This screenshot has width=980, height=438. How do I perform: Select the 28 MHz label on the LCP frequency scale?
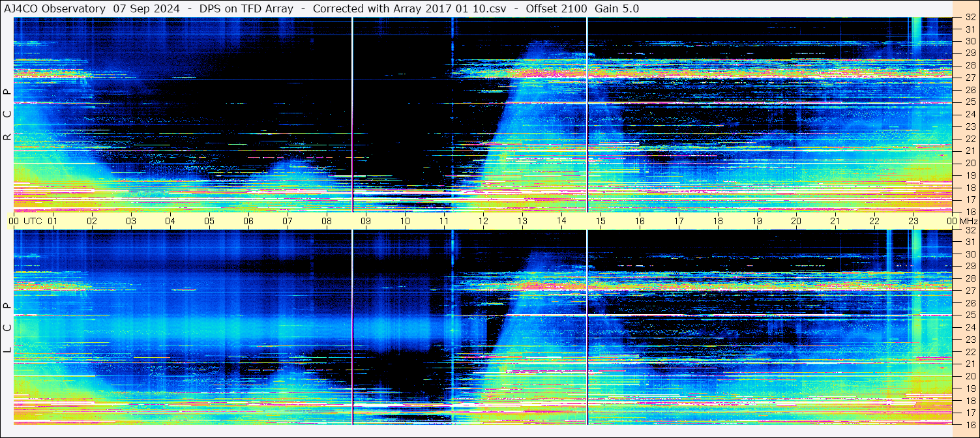tap(970, 279)
